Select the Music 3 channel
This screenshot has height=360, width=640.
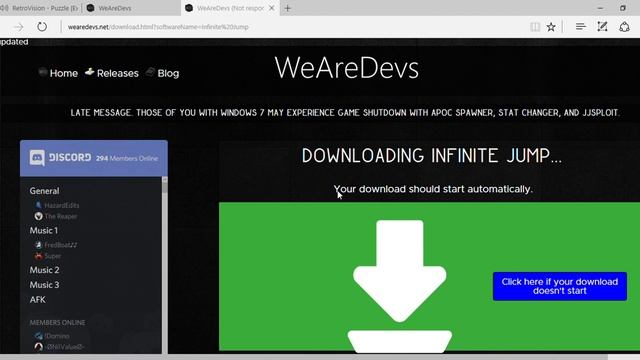click(x=44, y=284)
